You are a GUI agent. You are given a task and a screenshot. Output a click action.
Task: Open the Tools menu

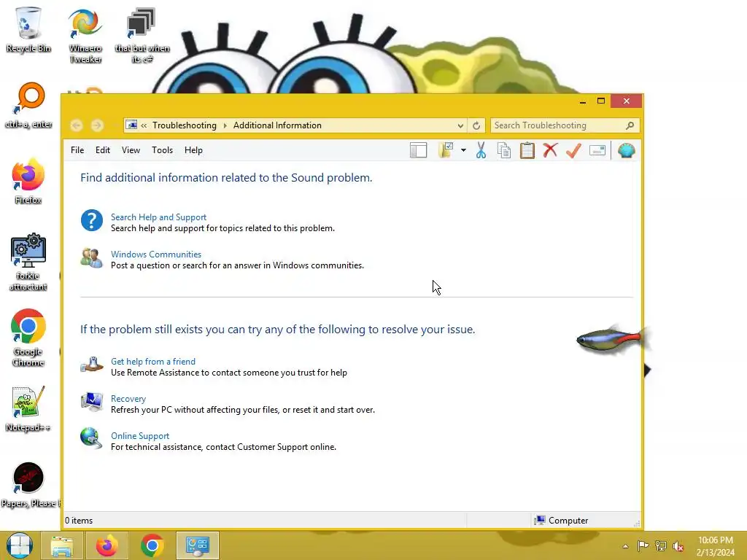[x=162, y=150]
